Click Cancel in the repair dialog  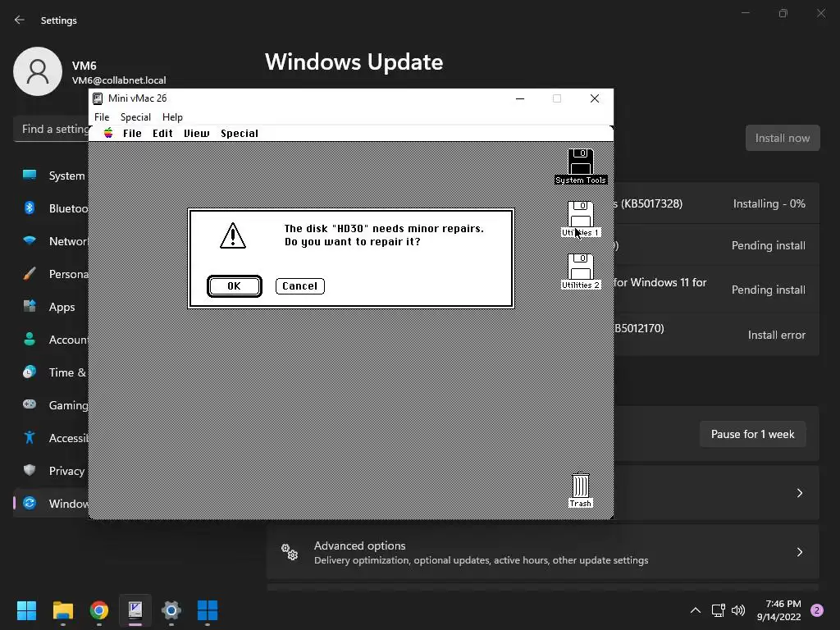coord(300,286)
